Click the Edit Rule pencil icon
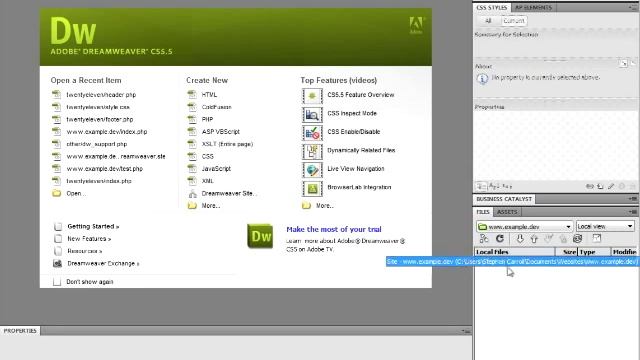 611,187
